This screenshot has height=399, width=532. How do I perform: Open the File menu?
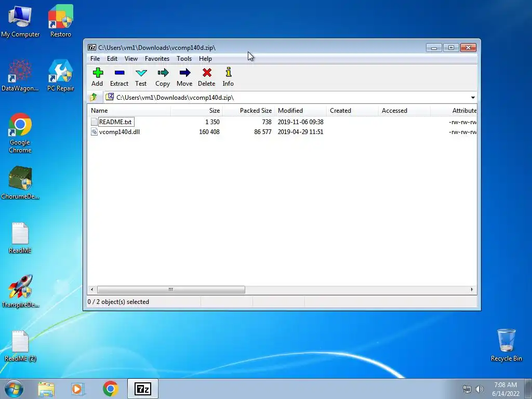(x=95, y=59)
